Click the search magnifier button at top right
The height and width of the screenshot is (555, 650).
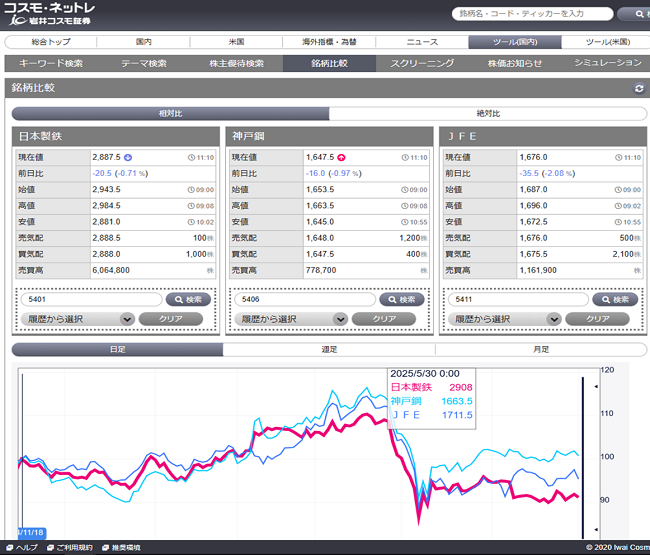[634, 14]
